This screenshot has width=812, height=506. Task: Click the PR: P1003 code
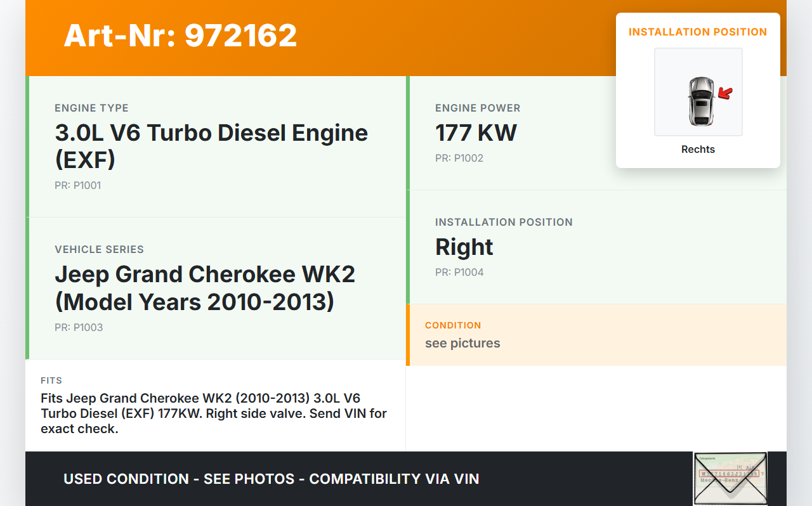coord(78,328)
